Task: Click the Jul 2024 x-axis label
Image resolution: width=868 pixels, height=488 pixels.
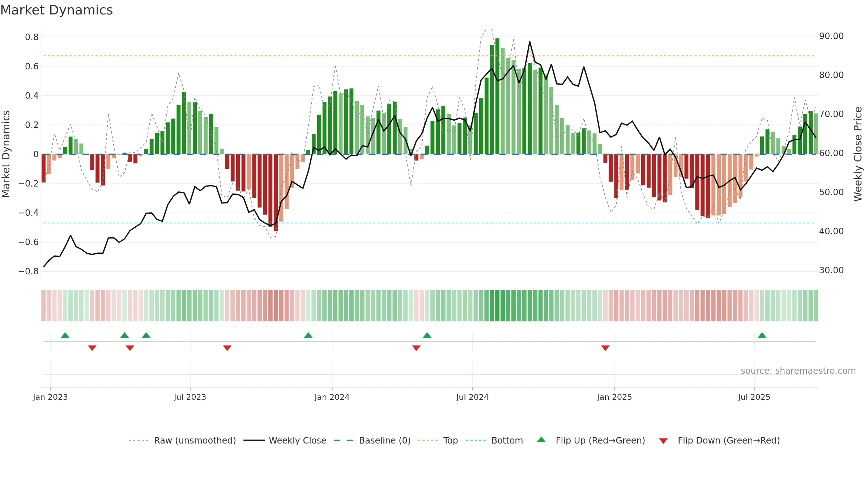Action: pyautogui.click(x=472, y=397)
